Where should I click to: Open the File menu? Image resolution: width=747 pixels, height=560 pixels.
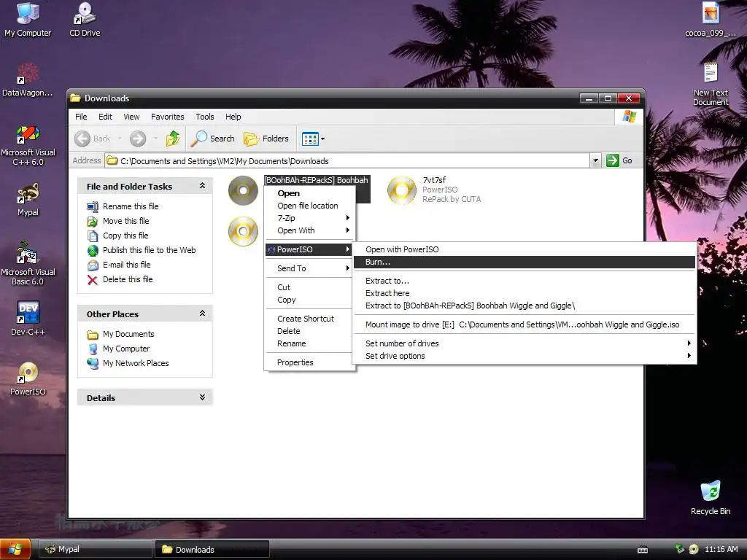[81, 117]
